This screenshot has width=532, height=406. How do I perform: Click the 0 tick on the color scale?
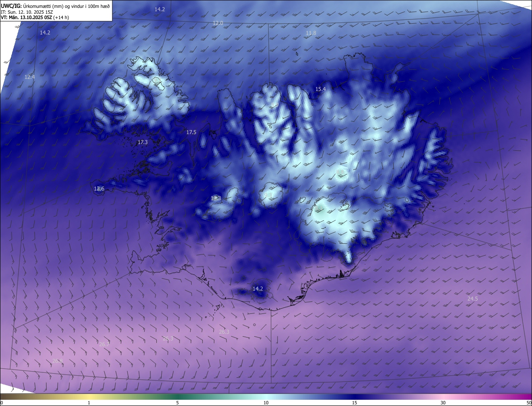2,403
